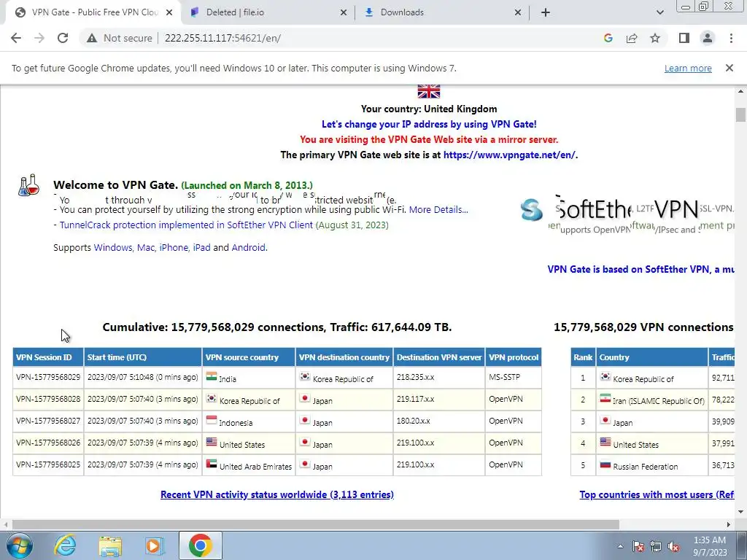747x560 pixels.
Task: Open the Chrome profile avatar
Action: (708, 38)
